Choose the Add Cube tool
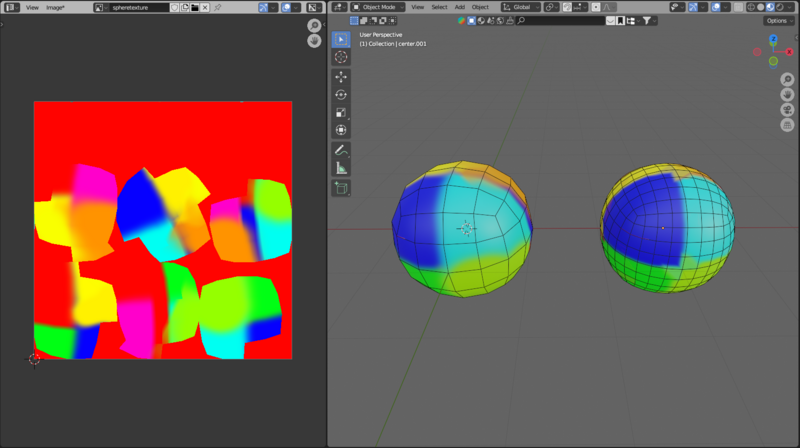This screenshot has width=800, height=448. click(341, 187)
